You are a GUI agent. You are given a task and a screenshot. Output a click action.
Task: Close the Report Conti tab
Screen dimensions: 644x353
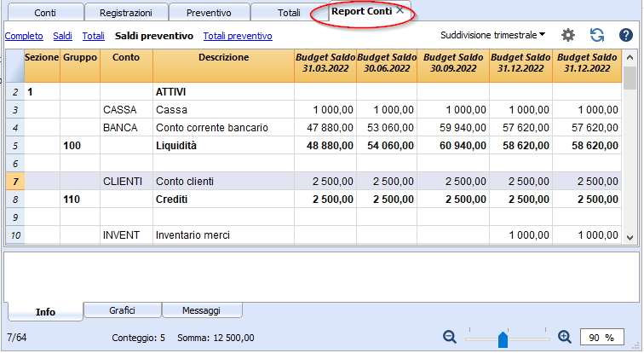click(x=400, y=11)
